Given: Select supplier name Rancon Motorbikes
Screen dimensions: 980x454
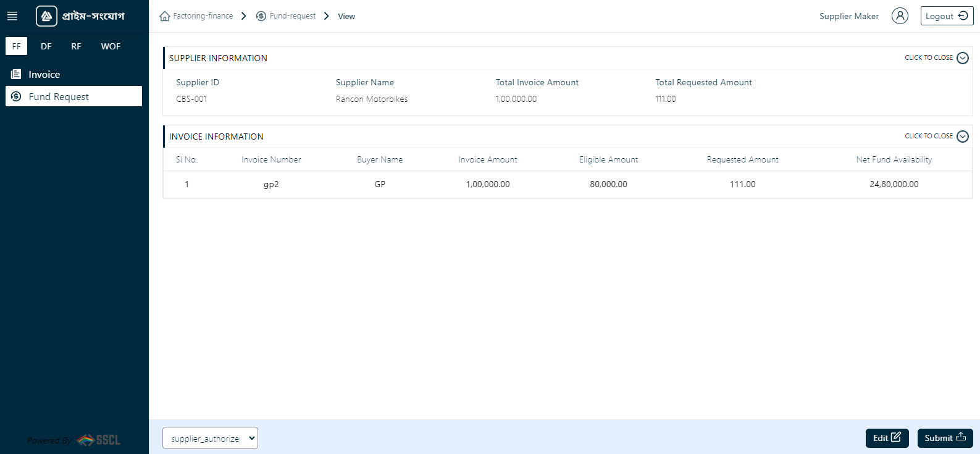Looking at the screenshot, I should 372,99.
